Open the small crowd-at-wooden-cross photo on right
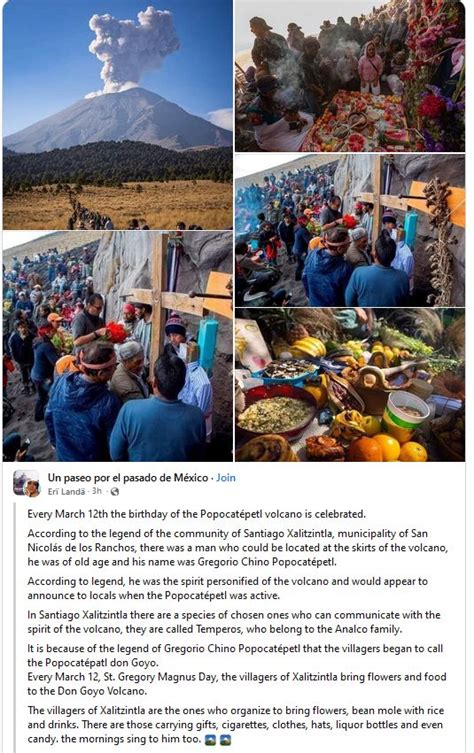Image resolution: width=474 pixels, height=753 pixels. [350, 230]
